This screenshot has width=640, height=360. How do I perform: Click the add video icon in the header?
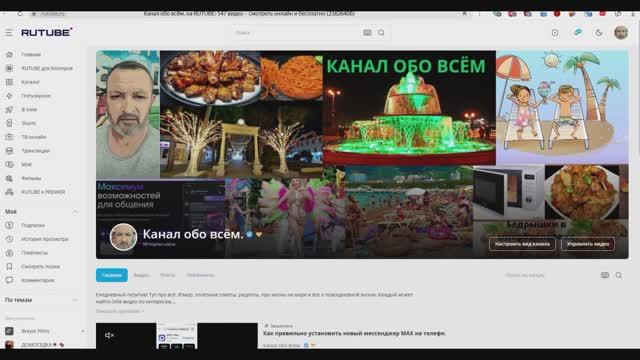pos(555,33)
